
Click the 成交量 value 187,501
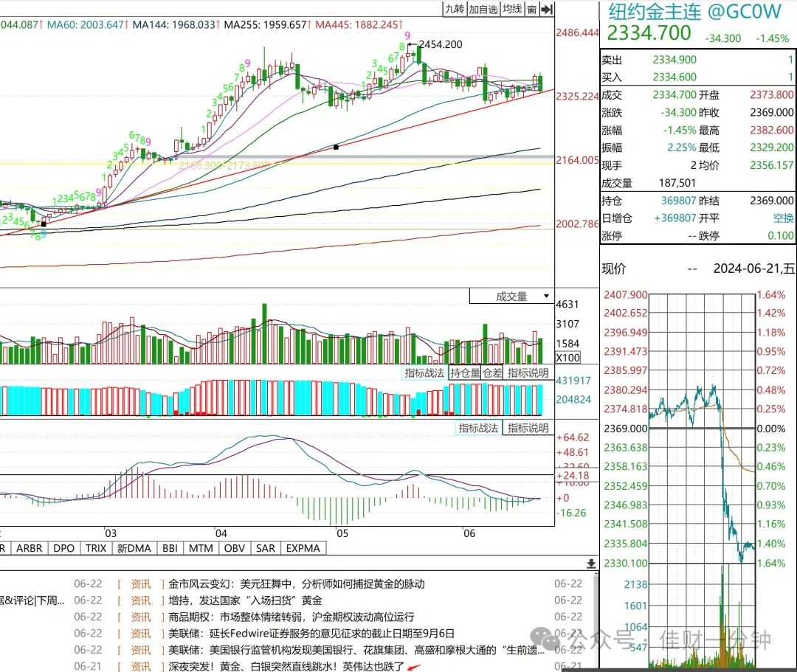(677, 183)
